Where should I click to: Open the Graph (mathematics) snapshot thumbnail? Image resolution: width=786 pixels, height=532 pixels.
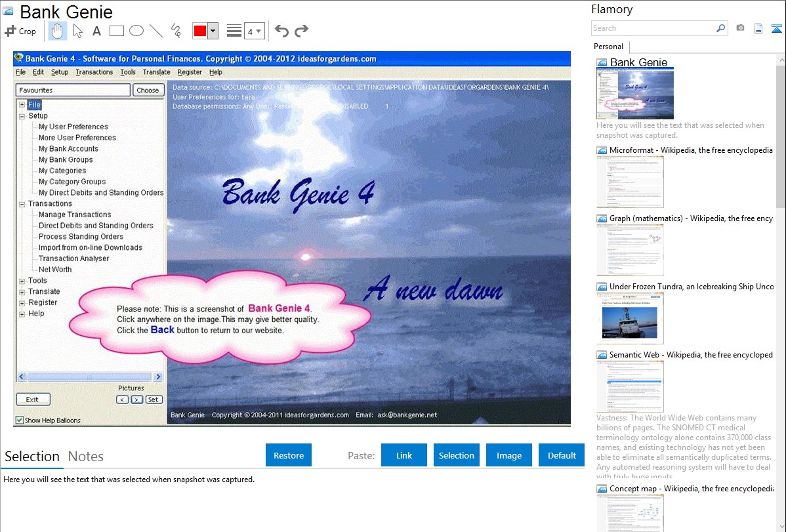pyautogui.click(x=630, y=250)
